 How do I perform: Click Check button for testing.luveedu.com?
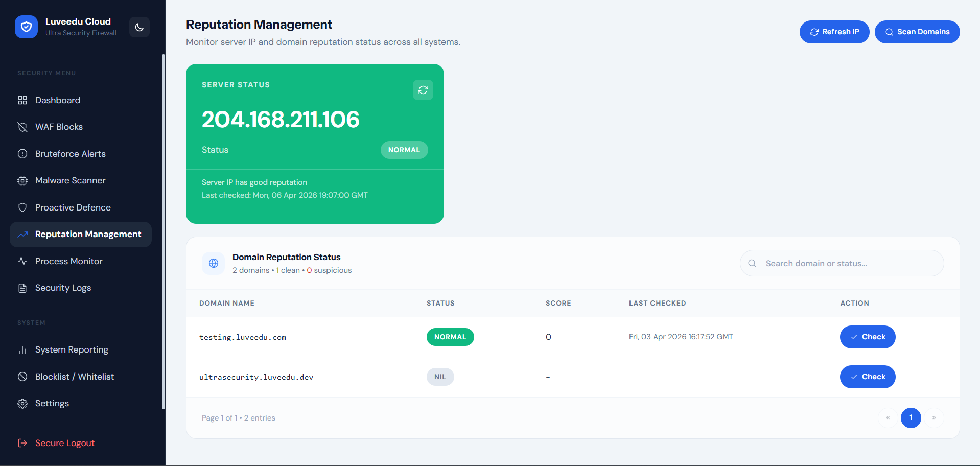868,337
